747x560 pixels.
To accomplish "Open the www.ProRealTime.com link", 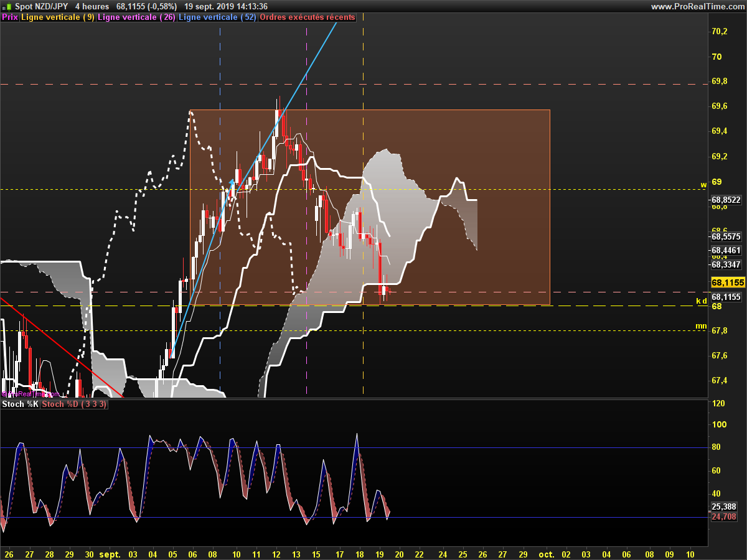I will pyautogui.click(x=697, y=6).
